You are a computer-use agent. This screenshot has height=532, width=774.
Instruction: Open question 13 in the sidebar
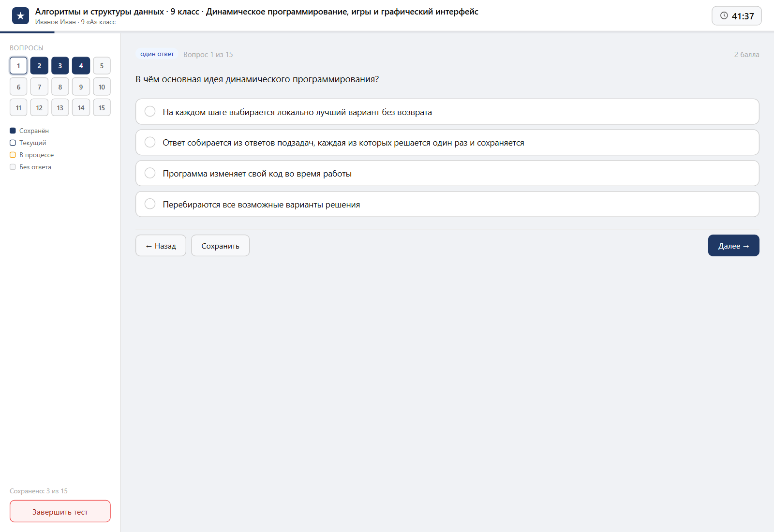pos(60,107)
